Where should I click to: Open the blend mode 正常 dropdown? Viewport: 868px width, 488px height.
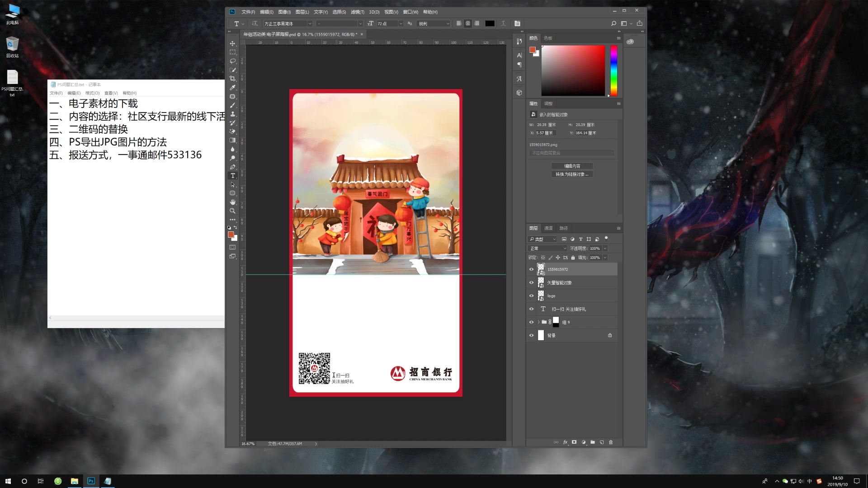pyautogui.click(x=547, y=249)
